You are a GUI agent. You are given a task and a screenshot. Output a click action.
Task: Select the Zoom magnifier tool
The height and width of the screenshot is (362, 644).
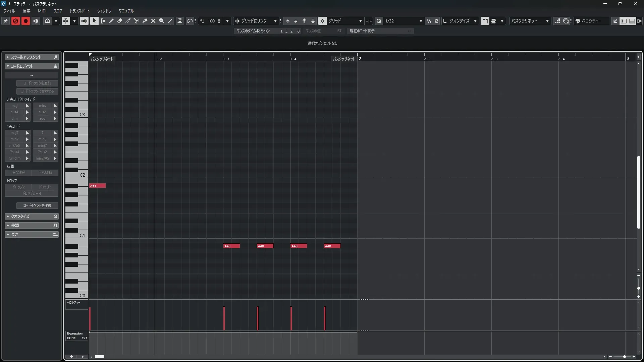(x=162, y=21)
